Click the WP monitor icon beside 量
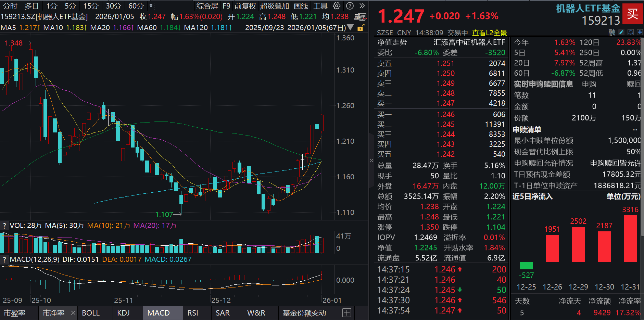Viewport: 644px width, 320px height. click(361, 16)
